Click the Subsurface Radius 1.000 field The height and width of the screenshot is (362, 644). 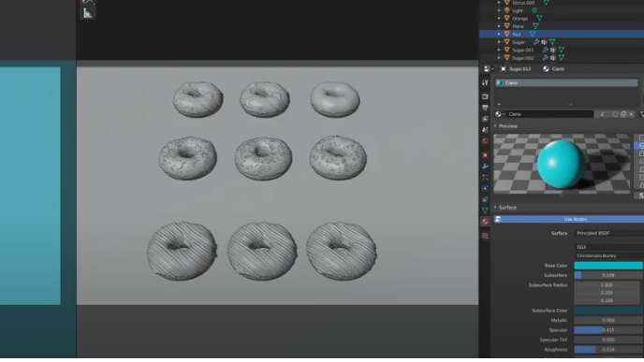(x=607, y=285)
